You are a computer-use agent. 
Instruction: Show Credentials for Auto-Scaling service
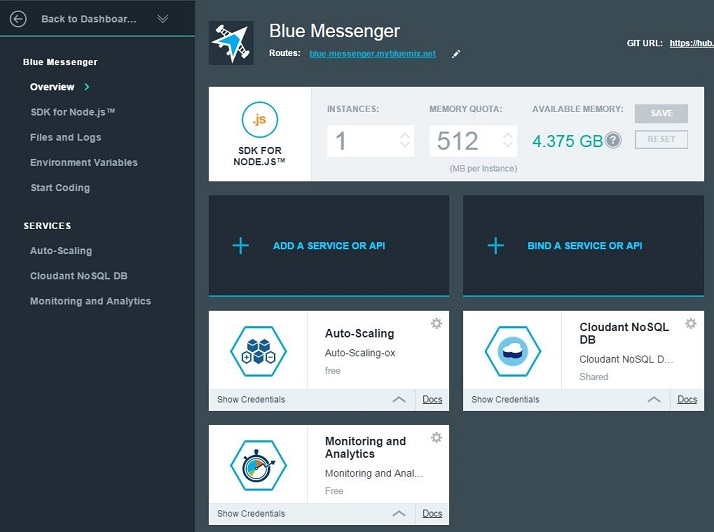coord(251,399)
